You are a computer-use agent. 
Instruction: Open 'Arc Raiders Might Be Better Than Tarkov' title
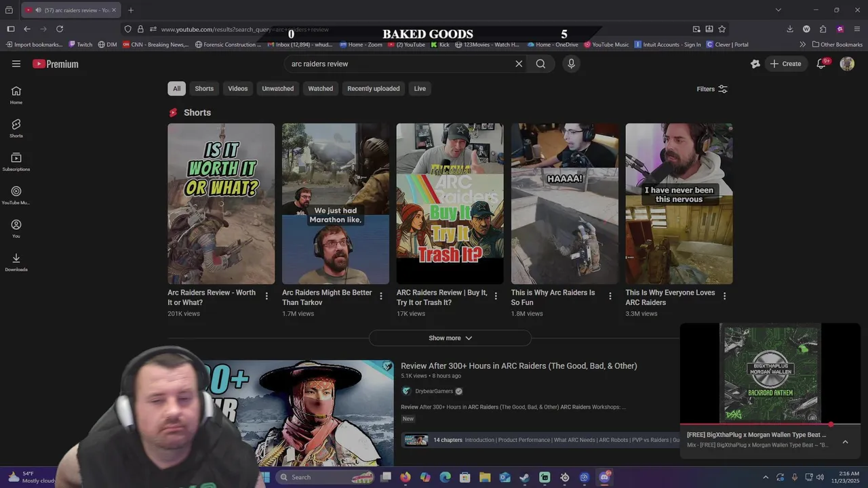point(328,298)
